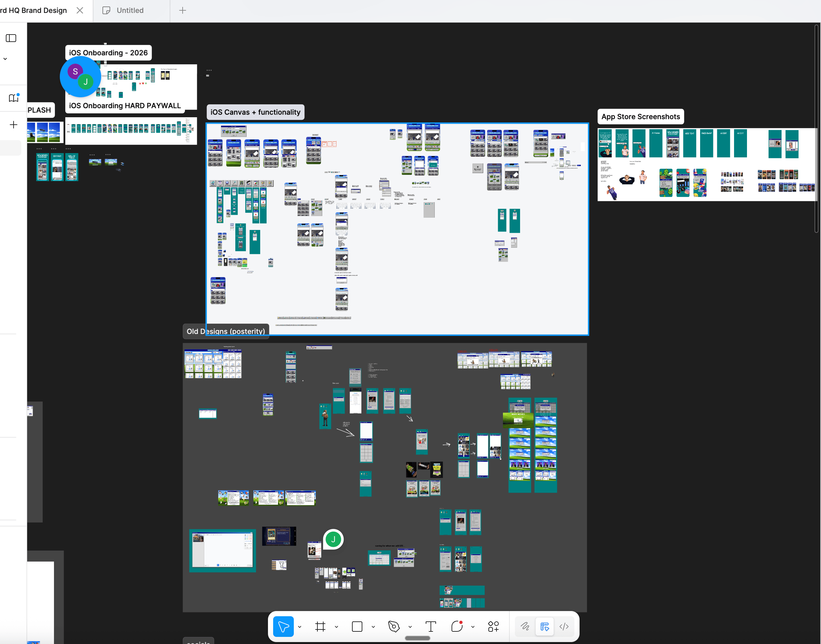Select the Move tool
Screen dimensions: 821x644
(283, 626)
